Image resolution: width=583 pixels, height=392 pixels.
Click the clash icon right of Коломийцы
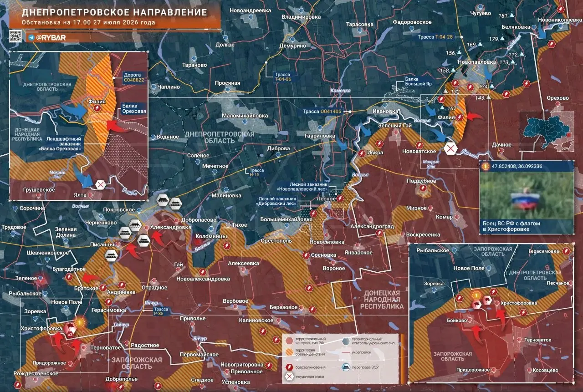tap(227, 245)
